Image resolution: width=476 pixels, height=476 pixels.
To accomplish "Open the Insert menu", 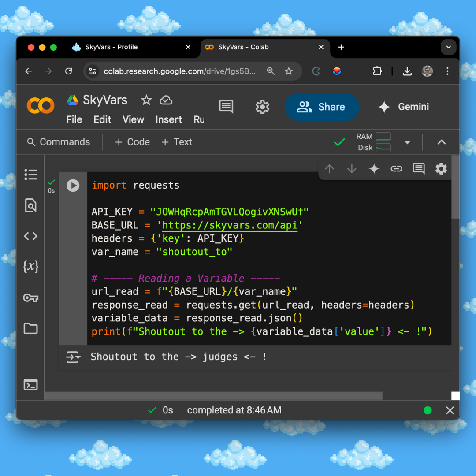I will 169,119.
